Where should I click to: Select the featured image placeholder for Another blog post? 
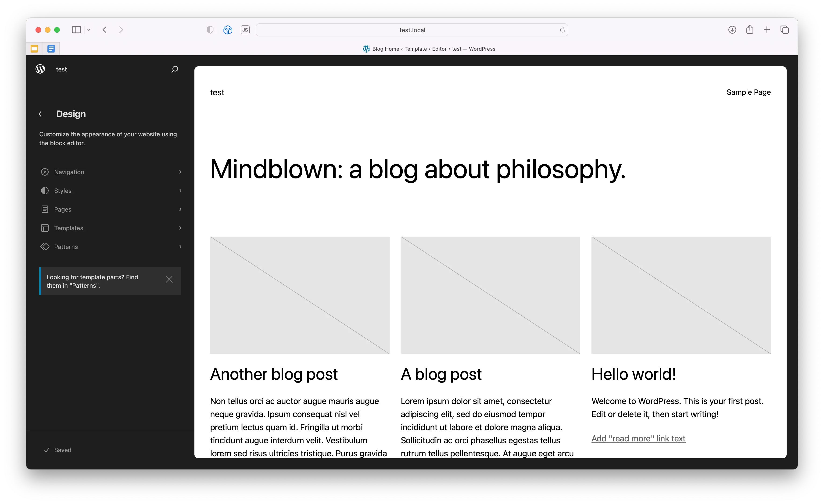coord(300,295)
